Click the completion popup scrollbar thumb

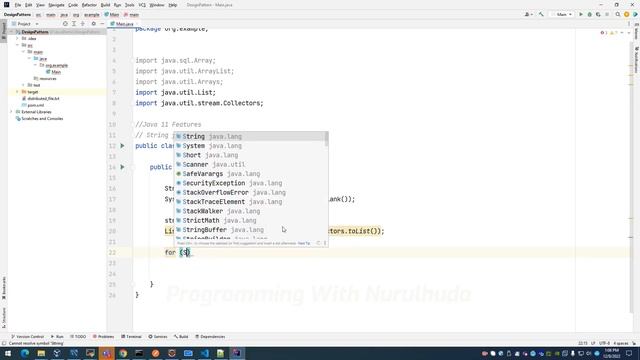326,139
